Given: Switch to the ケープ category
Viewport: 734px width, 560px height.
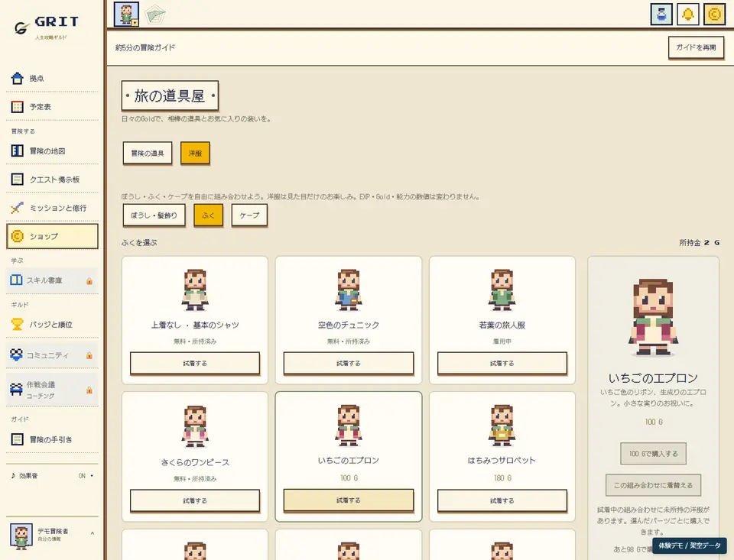Looking at the screenshot, I should click(x=249, y=215).
